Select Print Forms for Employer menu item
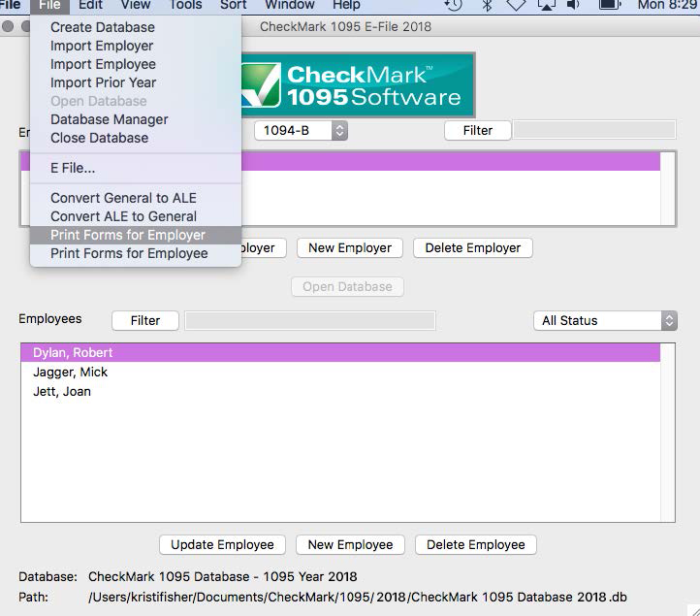Viewport: 700px width, 616px height. (128, 235)
